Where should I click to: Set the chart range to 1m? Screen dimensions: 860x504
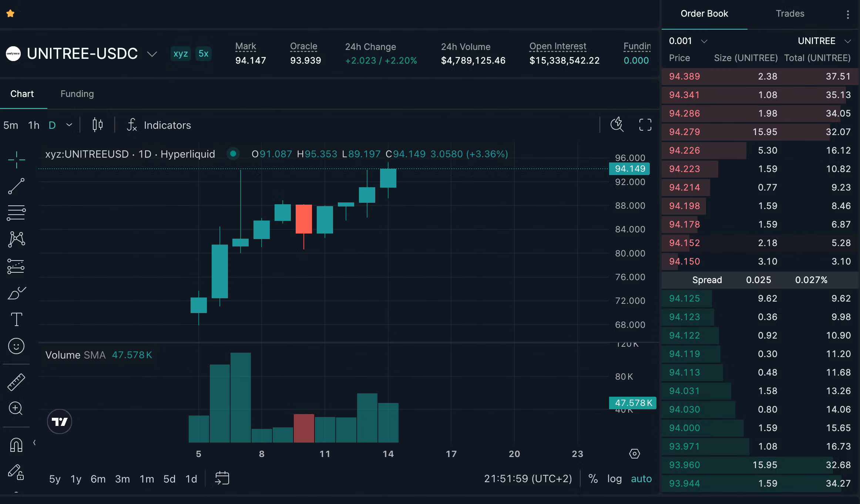pos(147,479)
